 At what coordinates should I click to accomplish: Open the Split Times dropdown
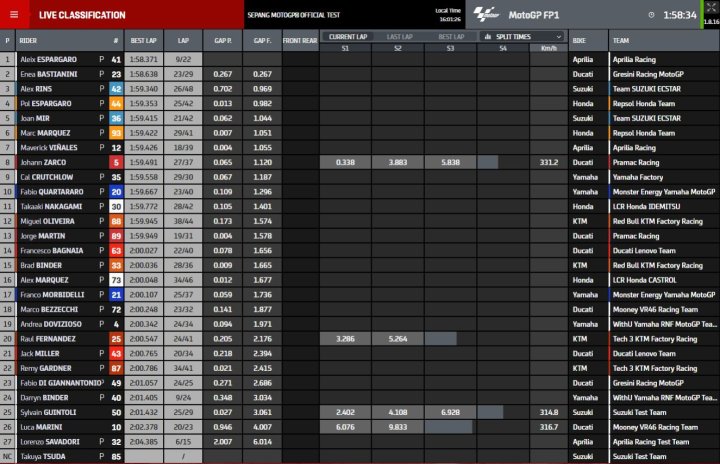point(523,37)
